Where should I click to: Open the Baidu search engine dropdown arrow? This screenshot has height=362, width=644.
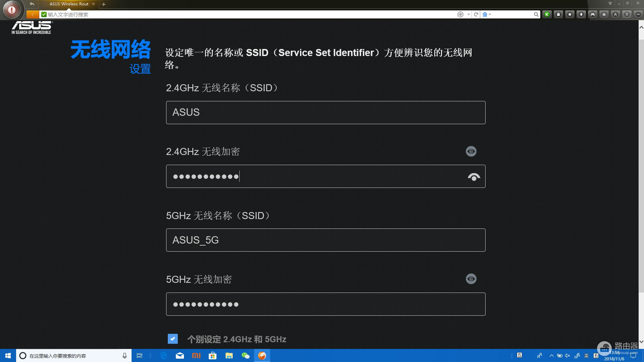click(490, 14)
